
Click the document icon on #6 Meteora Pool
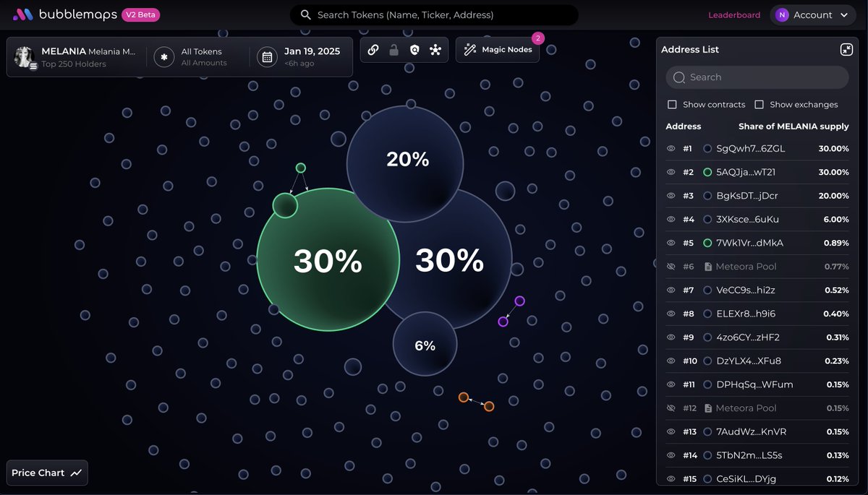tap(707, 267)
